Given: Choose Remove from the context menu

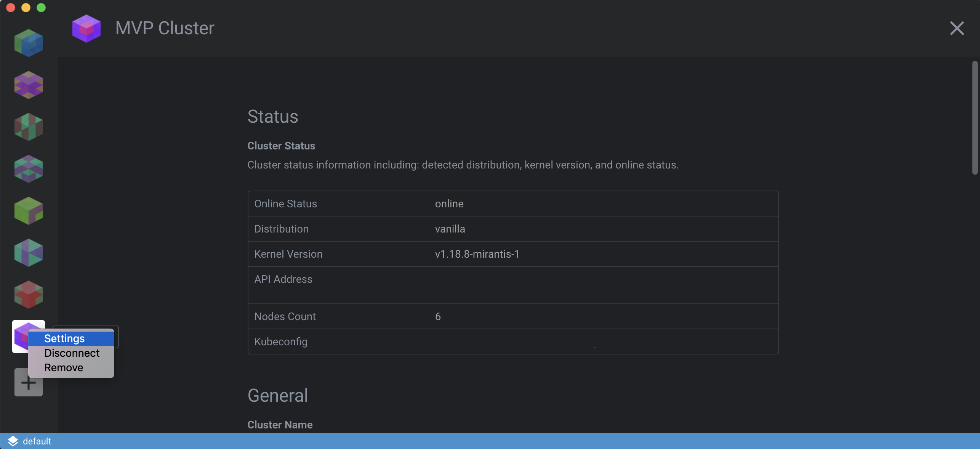Looking at the screenshot, I should click(64, 367).
